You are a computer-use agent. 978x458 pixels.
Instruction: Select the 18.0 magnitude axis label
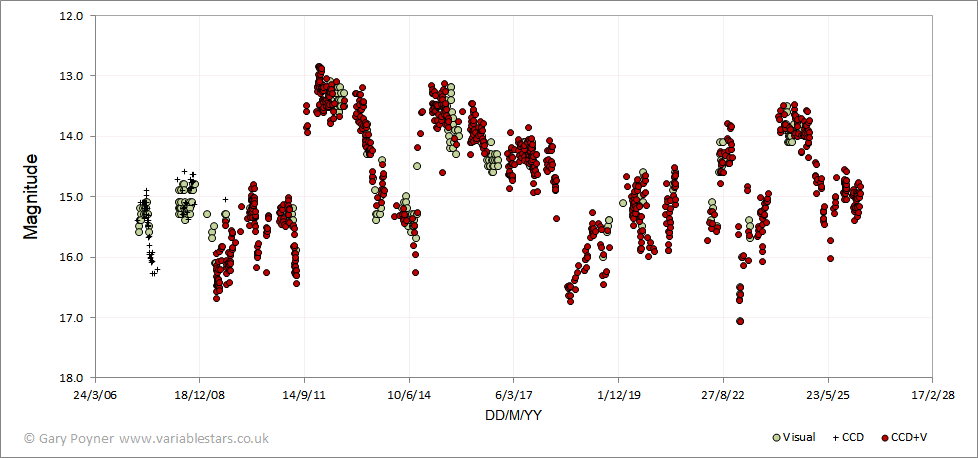point(73,378)
